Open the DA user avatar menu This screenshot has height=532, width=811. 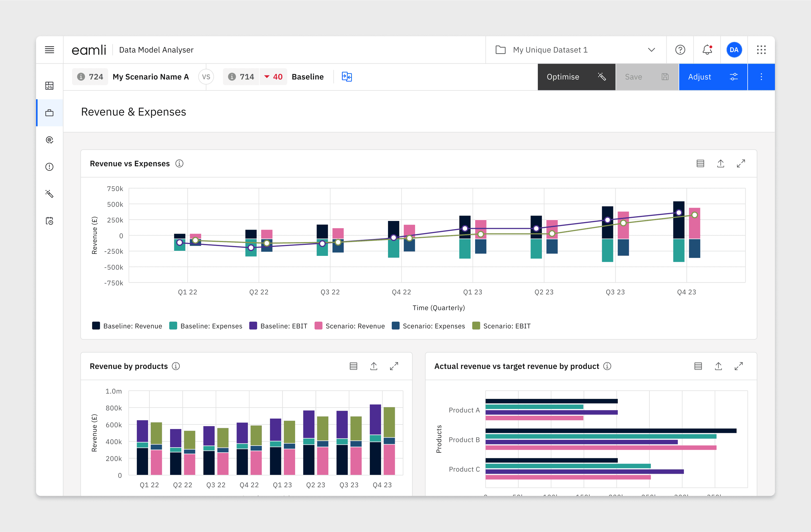point(734,50)
